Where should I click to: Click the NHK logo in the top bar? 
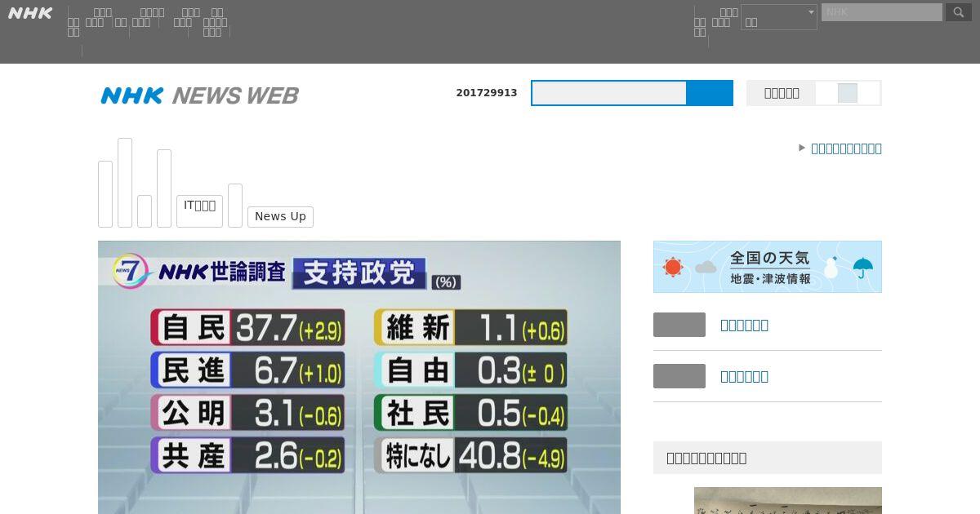pos(30,13)
